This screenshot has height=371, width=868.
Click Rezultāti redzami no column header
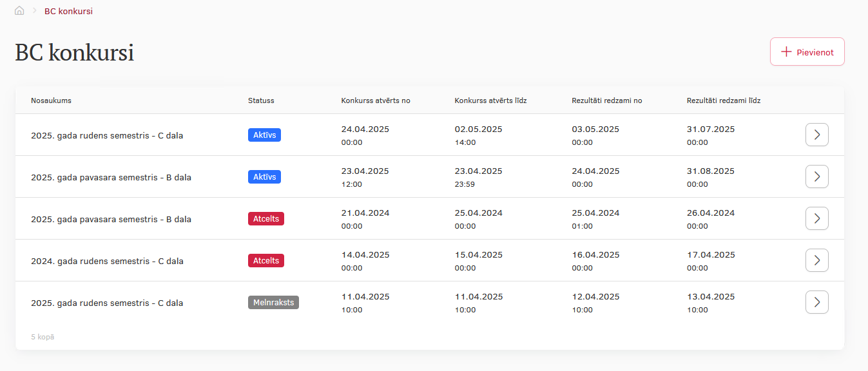point(607,100)
